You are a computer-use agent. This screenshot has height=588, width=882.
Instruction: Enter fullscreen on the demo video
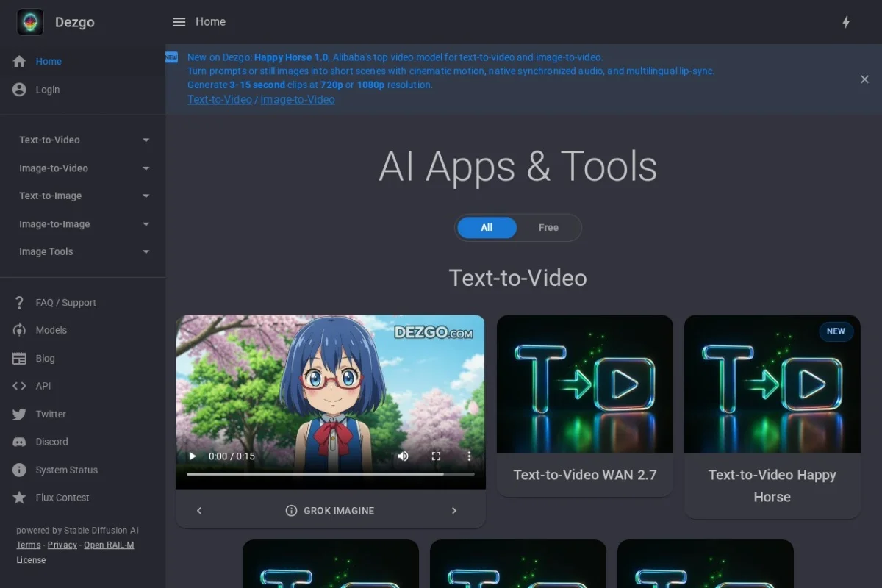(x=436, y=456)
